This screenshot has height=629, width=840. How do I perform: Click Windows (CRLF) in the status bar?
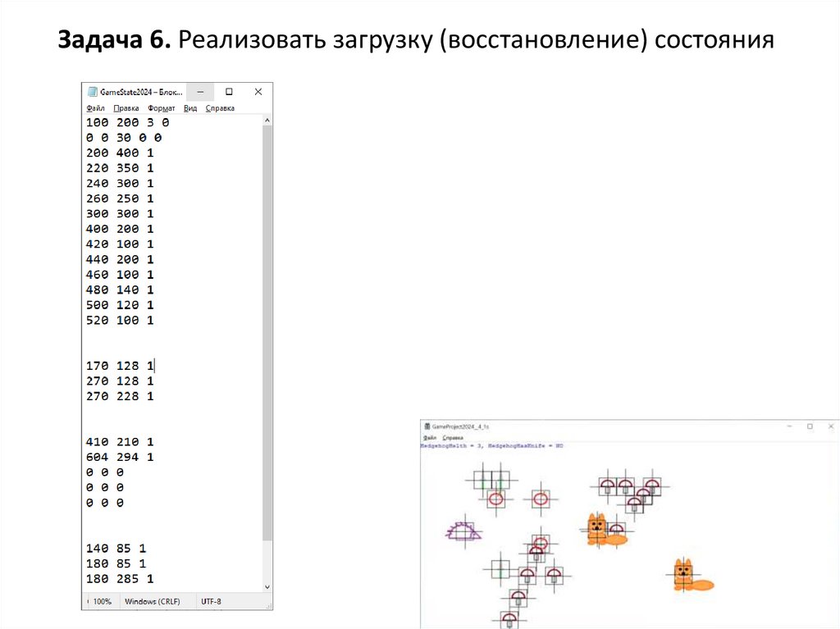point(152,602)
